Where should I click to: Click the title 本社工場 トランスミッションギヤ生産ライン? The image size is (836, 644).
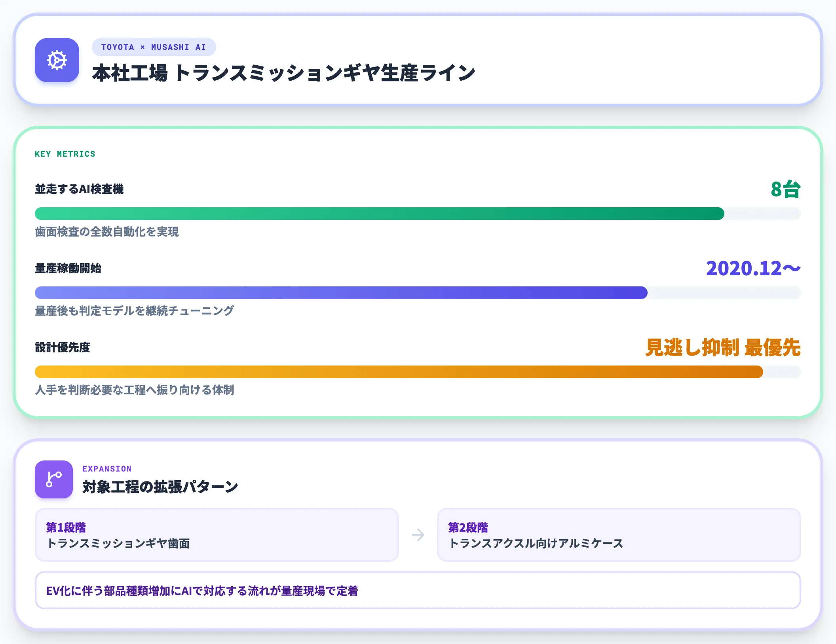click(x=284, y=73)
